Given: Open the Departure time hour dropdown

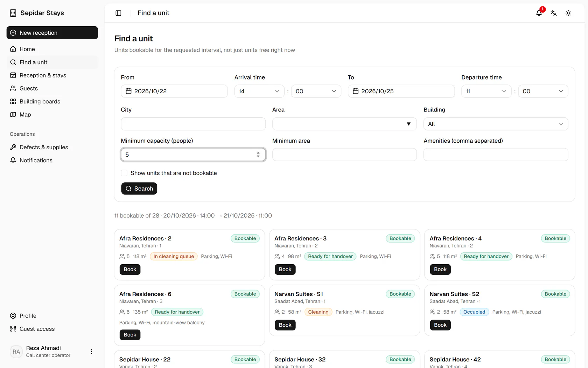Looking at the screenshot, I should pyautogui.click(x=486, y=91).
